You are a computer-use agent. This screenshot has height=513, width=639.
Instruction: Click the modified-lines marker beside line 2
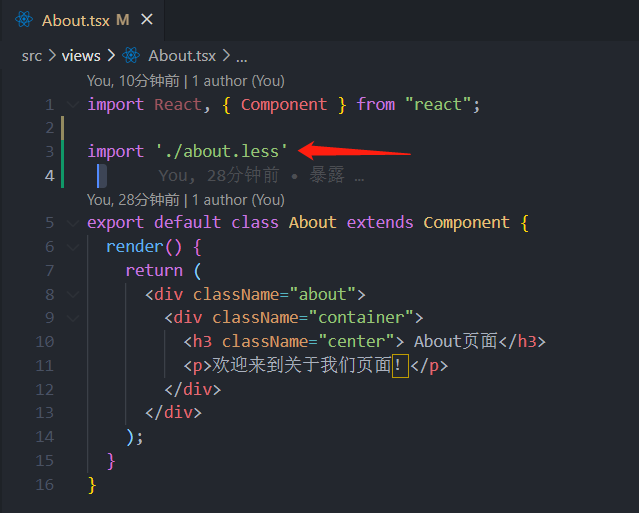click(62, 128)
